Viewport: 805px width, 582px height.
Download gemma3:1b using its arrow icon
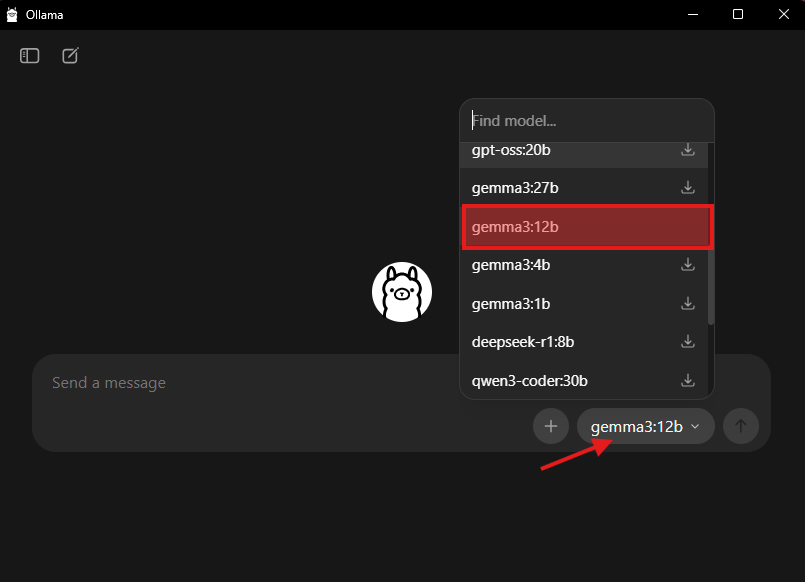coord(688,303)
